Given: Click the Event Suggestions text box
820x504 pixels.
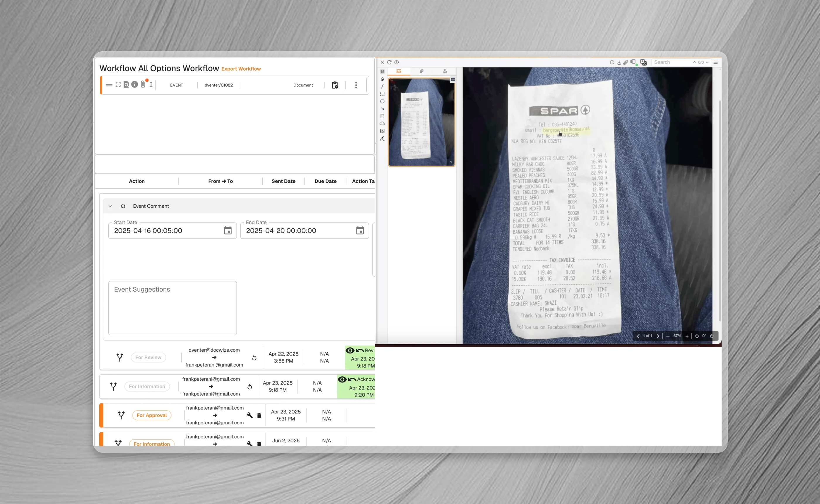Looking at the screenshot, I should (x=172, y=308).
